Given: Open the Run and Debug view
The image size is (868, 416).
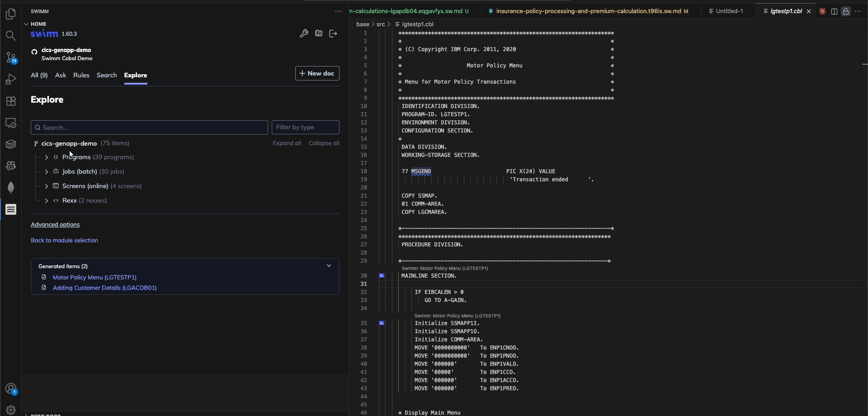Looking at the screenshot, I should click(x=10, y=79).
